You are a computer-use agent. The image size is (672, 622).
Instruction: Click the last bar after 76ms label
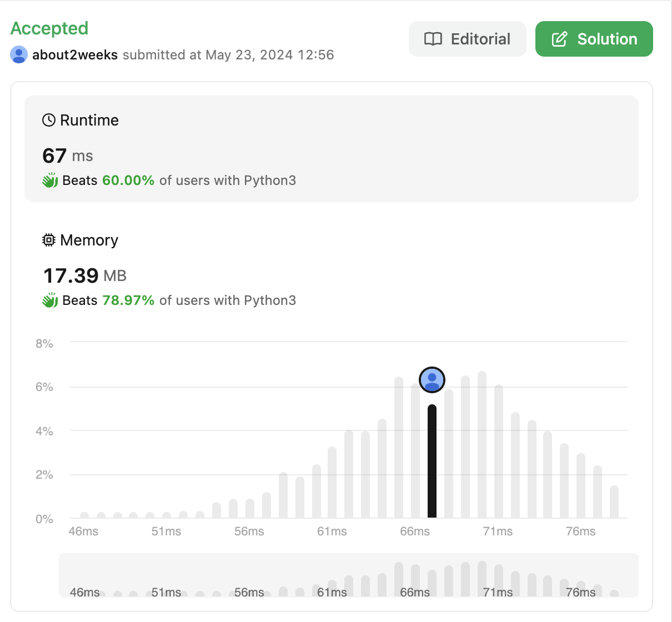pyautogui.click(x=614, y=502)
